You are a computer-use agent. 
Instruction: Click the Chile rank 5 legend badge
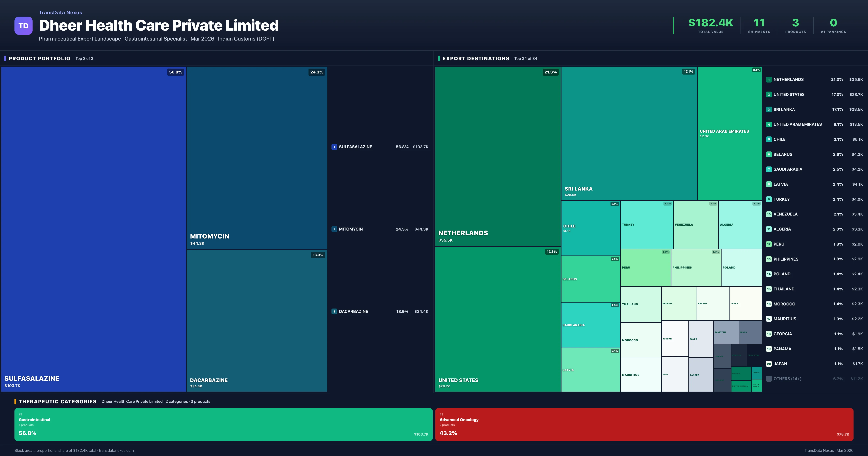[x=769, y=140]
